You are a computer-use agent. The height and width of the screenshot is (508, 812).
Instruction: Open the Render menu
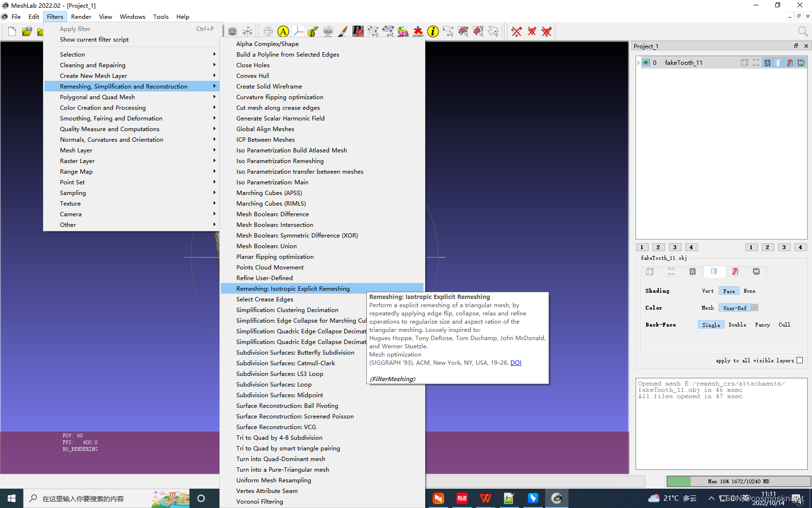pos(81,16)
